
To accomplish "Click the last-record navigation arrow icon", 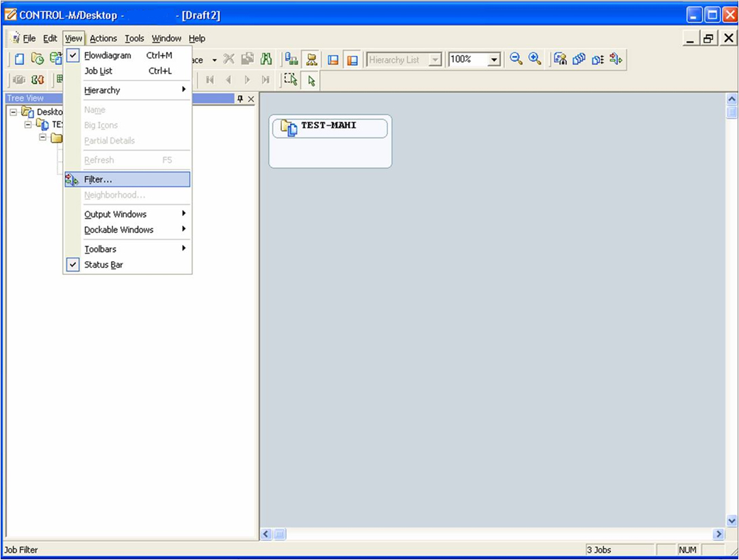I will pos(266,79).
